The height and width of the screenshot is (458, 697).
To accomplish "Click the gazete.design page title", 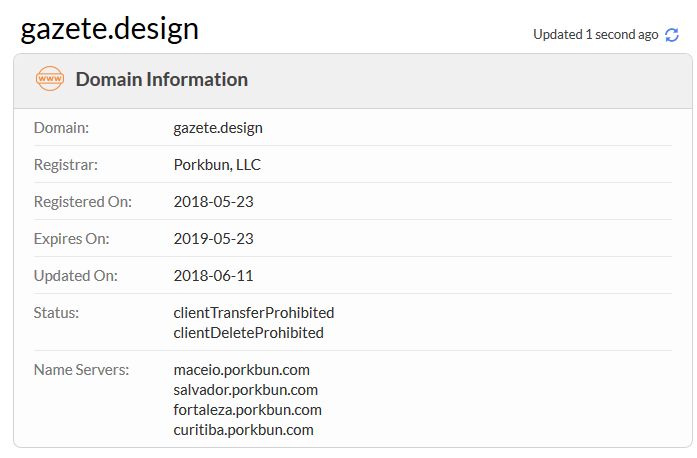I will [x=109, y=29].
